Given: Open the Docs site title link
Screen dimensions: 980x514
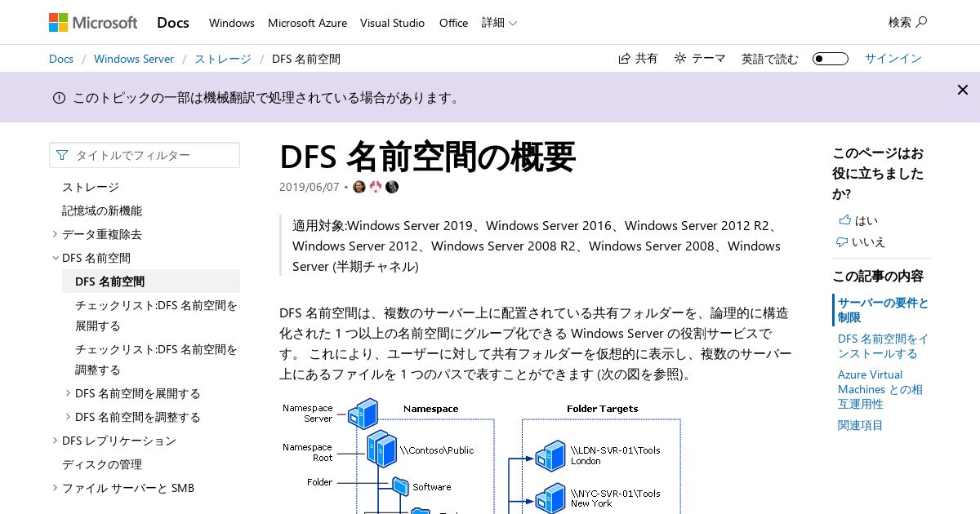Looking at the screenshot, I should point(173,23).
